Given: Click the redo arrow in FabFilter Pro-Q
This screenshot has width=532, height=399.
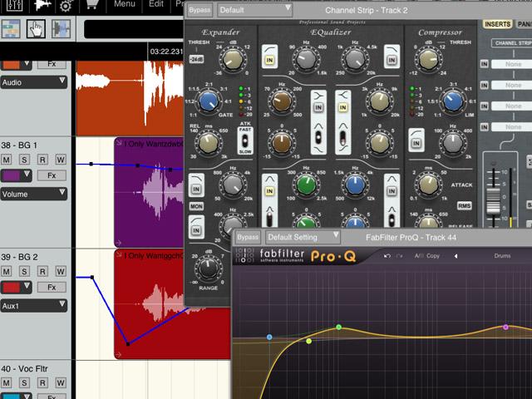Looking at the screenshot, I should 400,256.
